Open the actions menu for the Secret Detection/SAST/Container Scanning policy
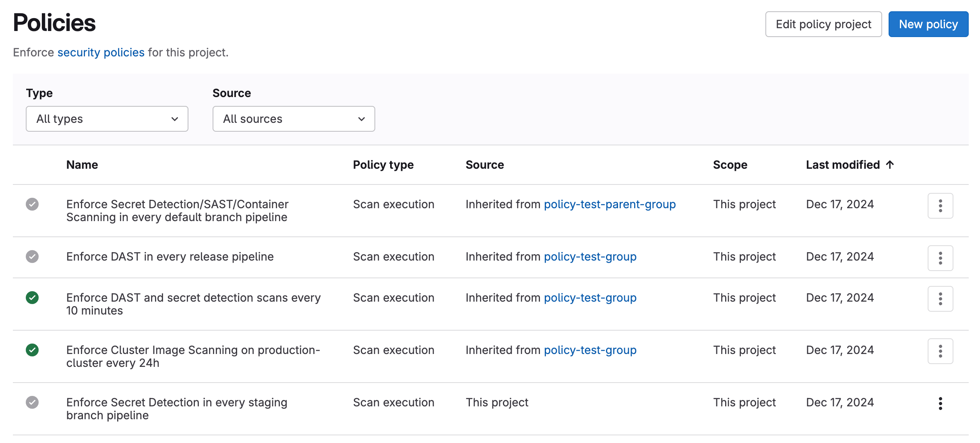 coord(940,206)
